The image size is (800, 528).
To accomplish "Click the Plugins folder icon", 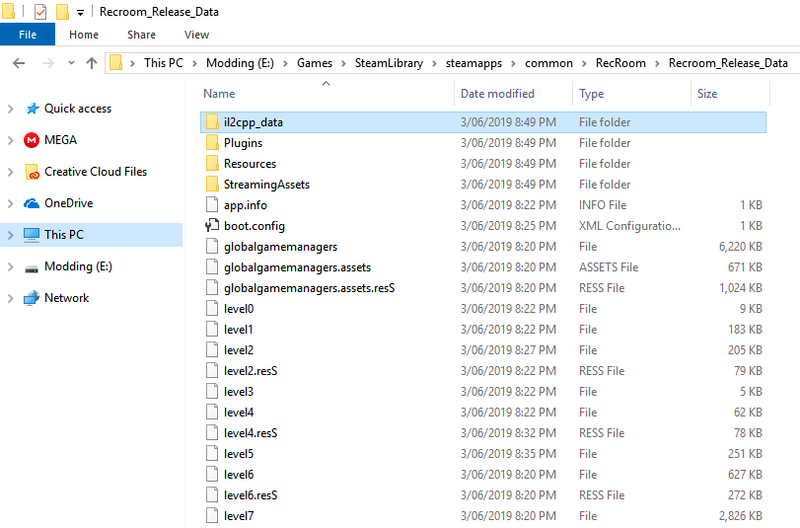I will (x=211, y=143).
